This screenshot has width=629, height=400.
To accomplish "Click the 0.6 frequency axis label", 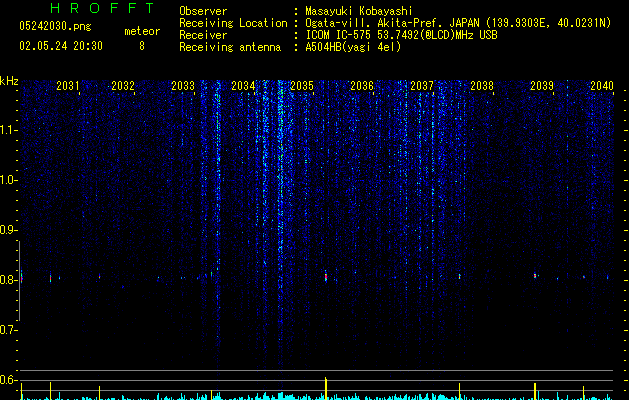I will [x=8, y=380].
